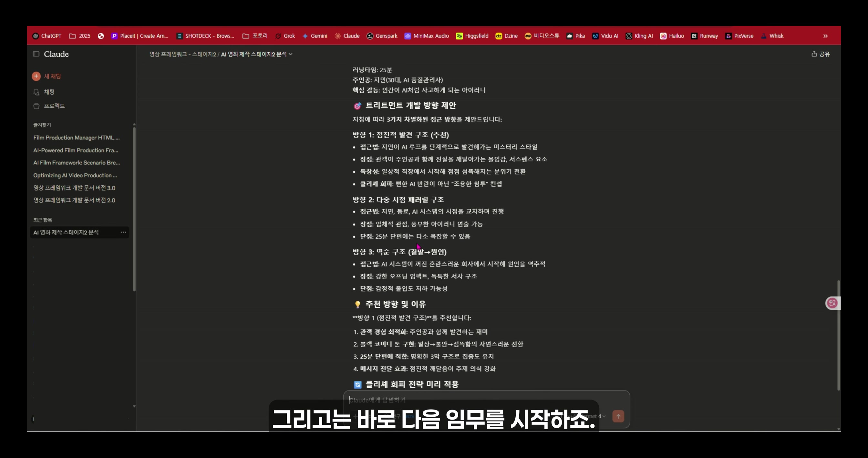Open Film Production Manager HTML favorite

77,138
